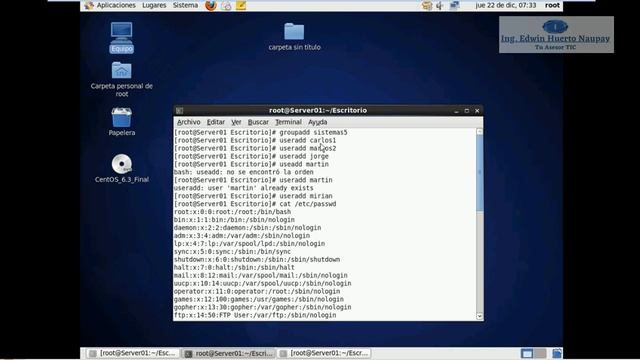The width and height of the screenshot is (640, 360).
Task: Click the terminal vertical scrollbar thumb
Action: click(480, 173)
